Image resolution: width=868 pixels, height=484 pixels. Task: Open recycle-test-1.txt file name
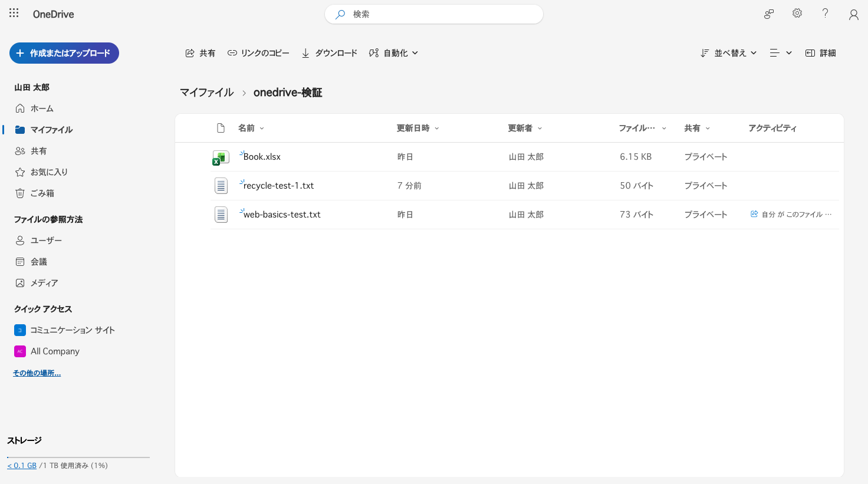pos(278,186)
